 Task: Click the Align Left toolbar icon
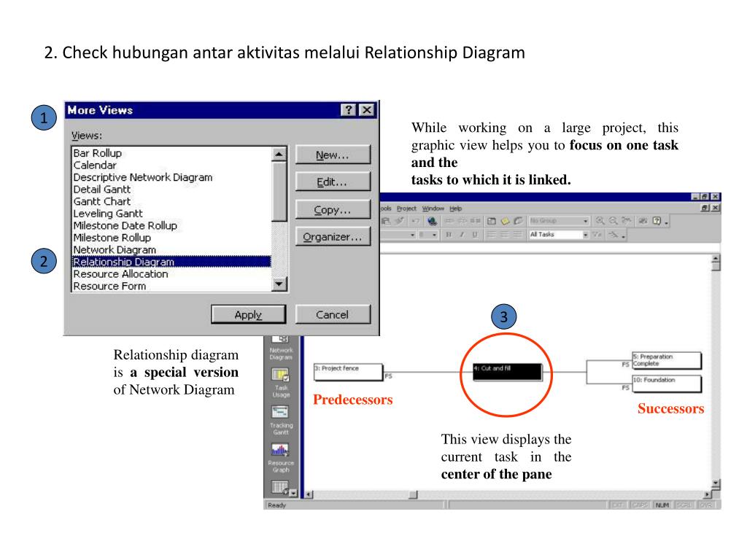492,235
